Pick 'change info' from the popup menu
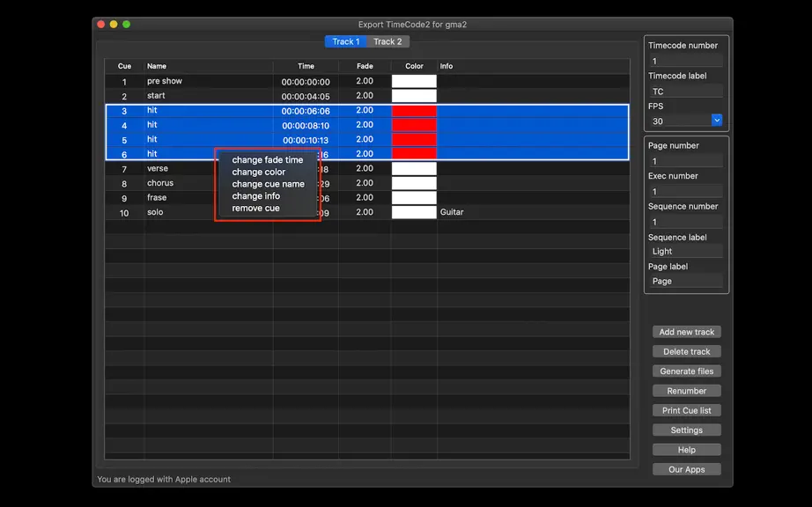Viewport: 812px width, 507px height. (255, 195)
